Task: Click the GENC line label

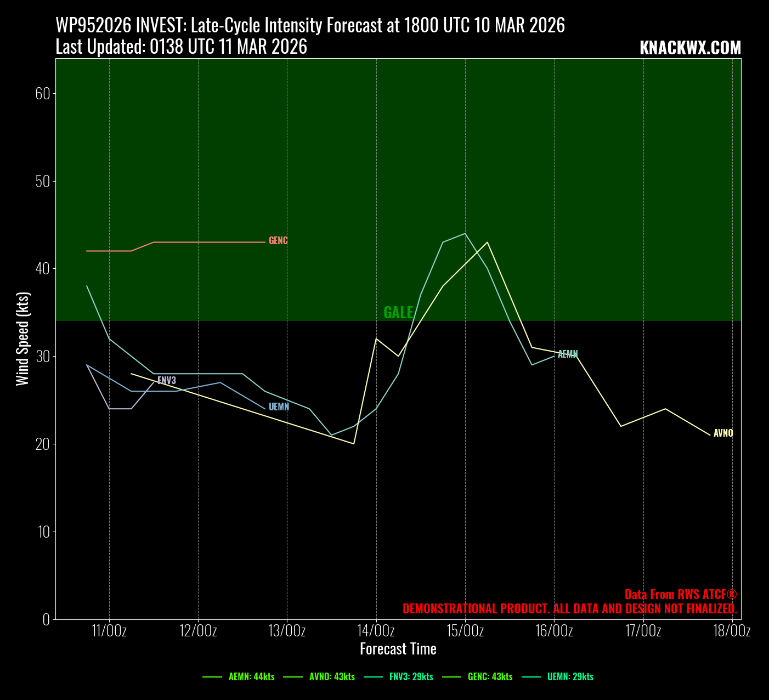Action: (x=278, y=241)
